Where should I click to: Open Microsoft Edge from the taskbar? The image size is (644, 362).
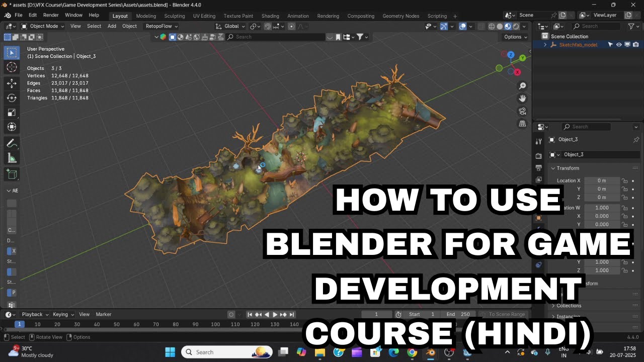(x=393, y=352)
